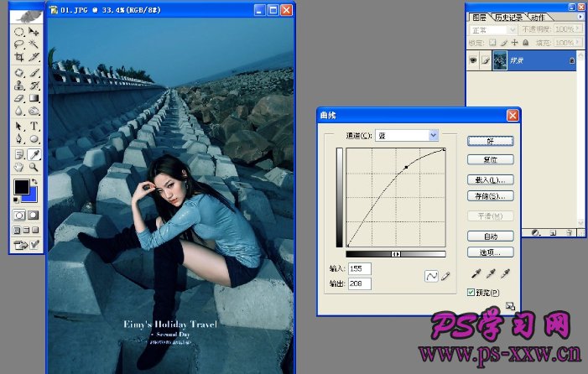
Task: Select the Brush tool
Action: 34,73
